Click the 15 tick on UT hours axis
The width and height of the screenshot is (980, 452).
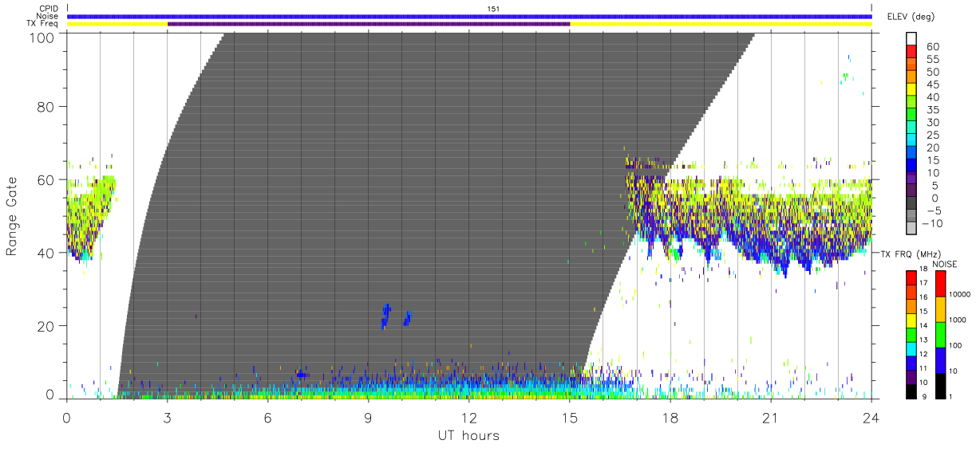[x=570, y=418]
